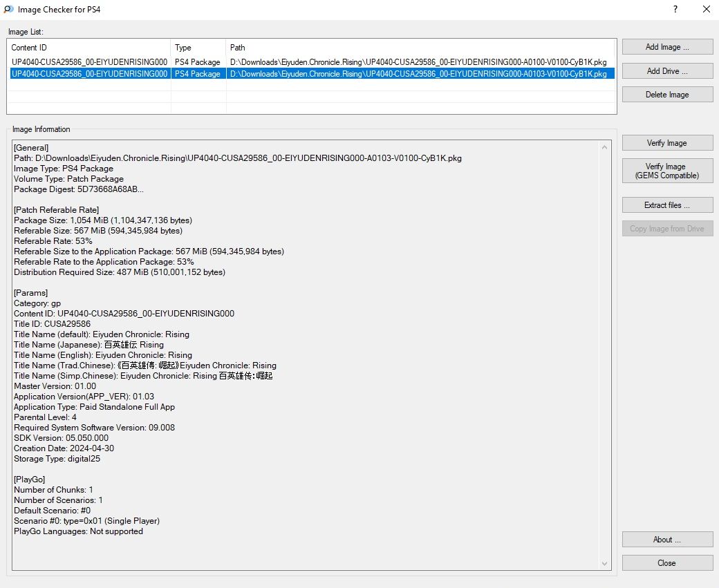The image size is (719, 588).
Task: Select the highlighted row with path ending A0103-V0100-CyB1K.pkg
Action: tap(312, 74)
